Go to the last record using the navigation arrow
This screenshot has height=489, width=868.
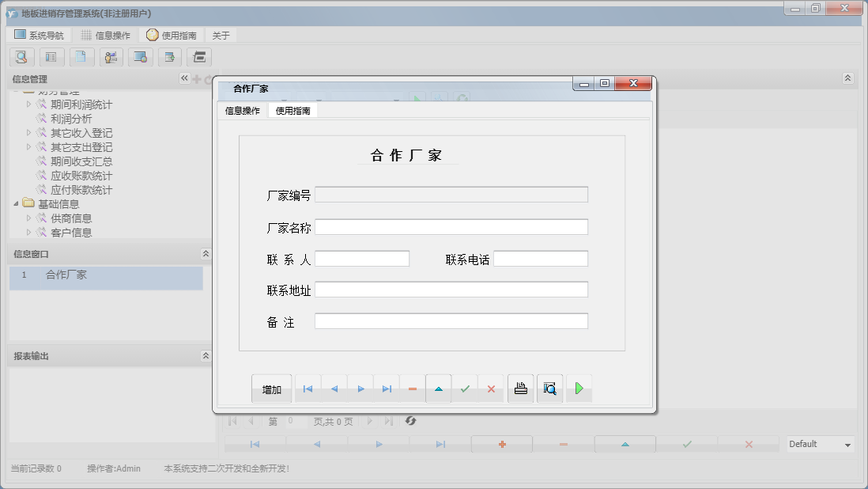(387, 389)
